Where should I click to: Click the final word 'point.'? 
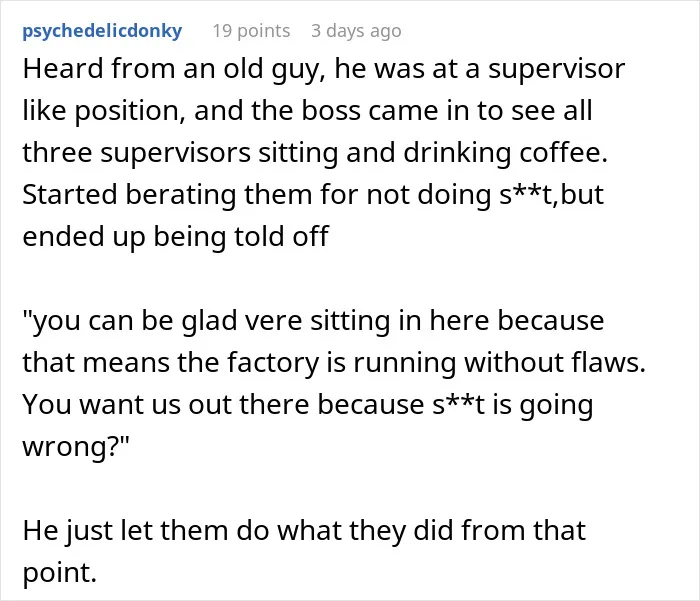point(59,572)
